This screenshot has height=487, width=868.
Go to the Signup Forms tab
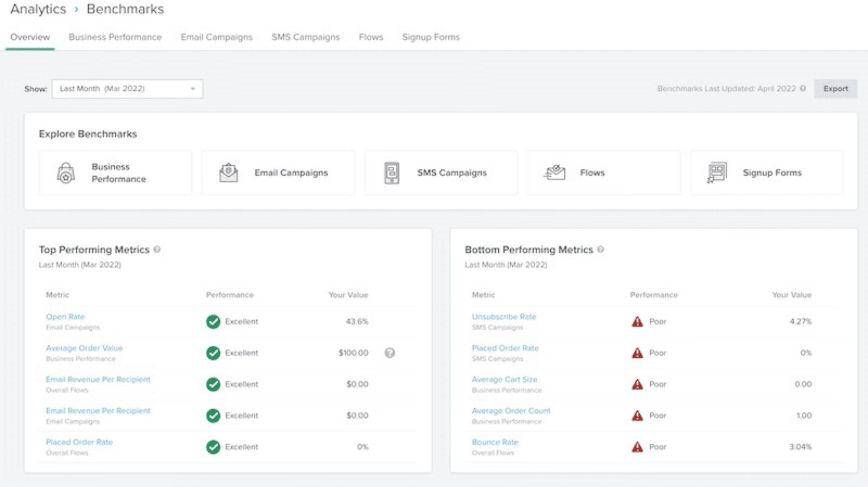coord(431,37)
